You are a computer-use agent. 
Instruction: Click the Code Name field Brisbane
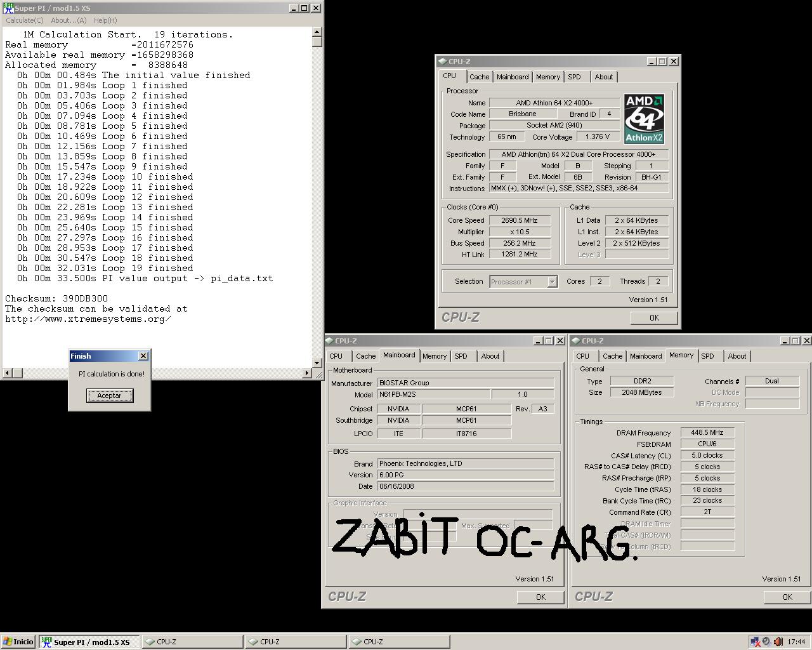point(523,114)
